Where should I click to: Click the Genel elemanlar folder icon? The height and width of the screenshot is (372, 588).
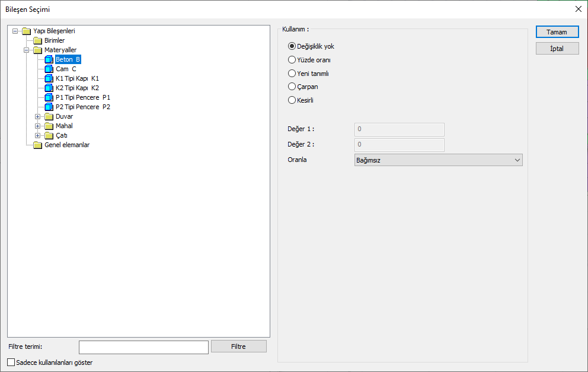pyautogui.click(x=37, y=145)
